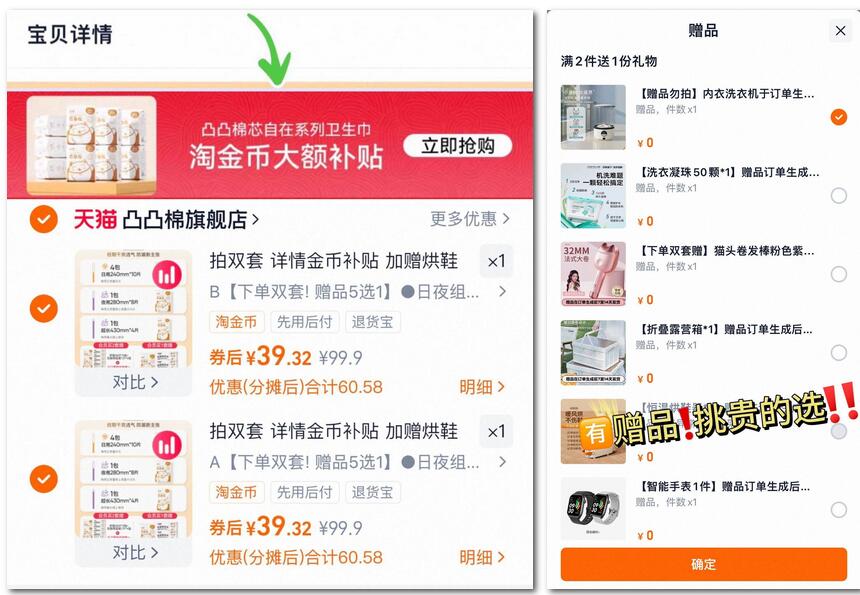
Task: Select the 折叠露营箱 gift radio button
Action: (838, 353)
